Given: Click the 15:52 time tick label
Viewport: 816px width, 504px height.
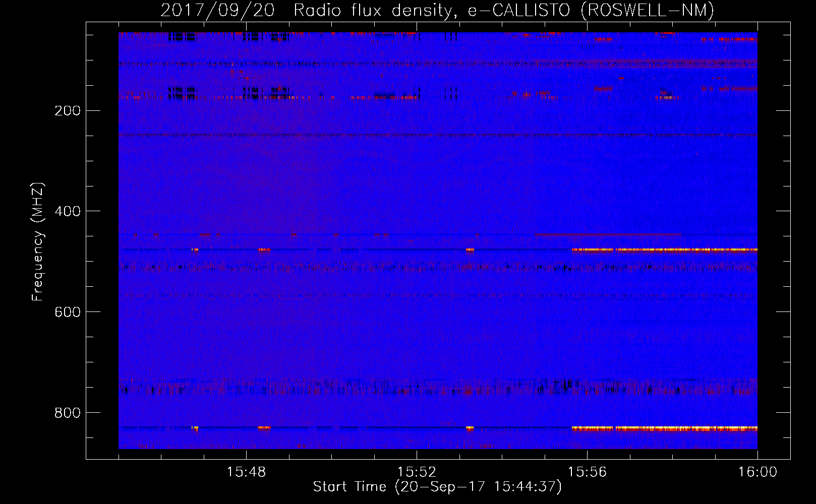Looking at the screenshot, I should [417, 472].
